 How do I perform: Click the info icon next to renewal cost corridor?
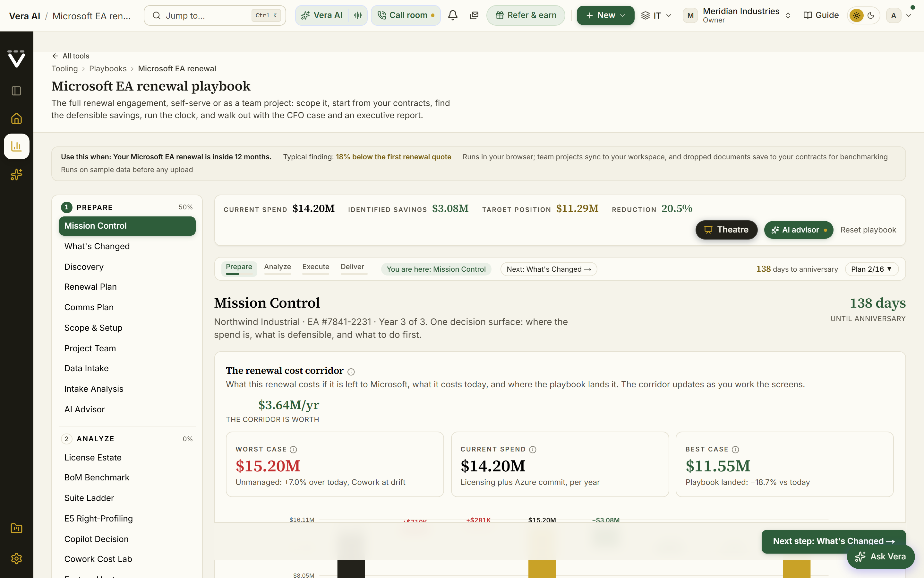[351, 372]
